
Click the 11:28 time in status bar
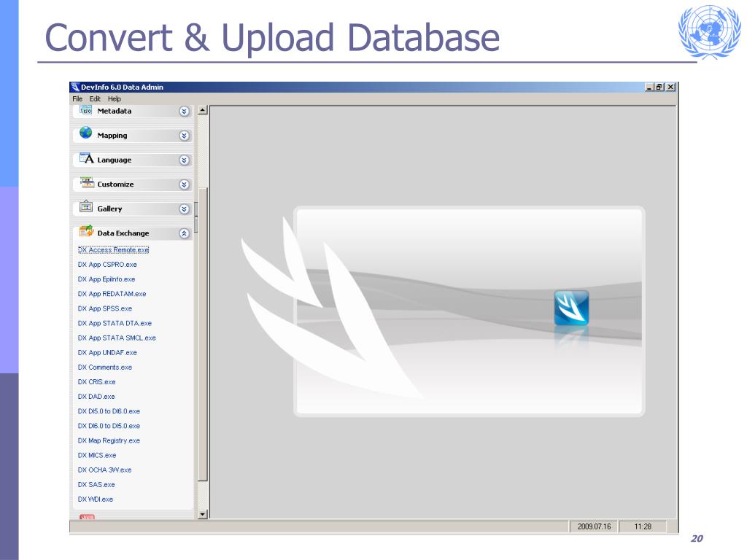pyautogui.click(x=643, y=526)
